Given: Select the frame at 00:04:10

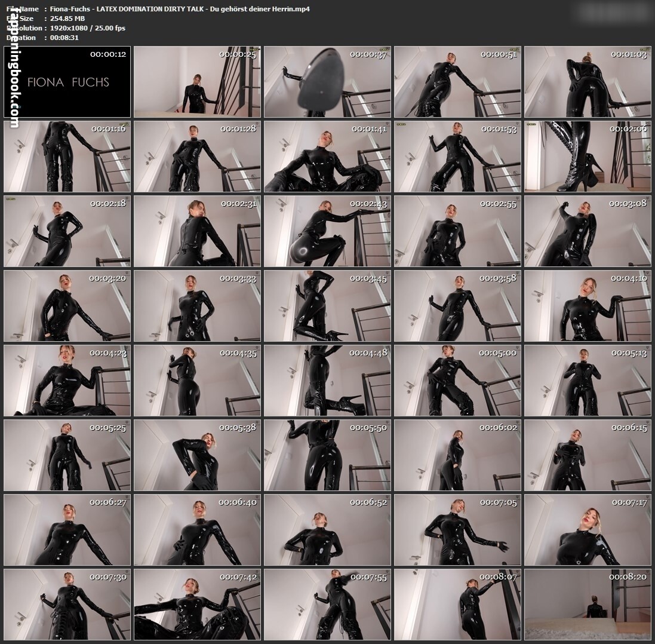Looking at the screenshot, I should 588,306.
